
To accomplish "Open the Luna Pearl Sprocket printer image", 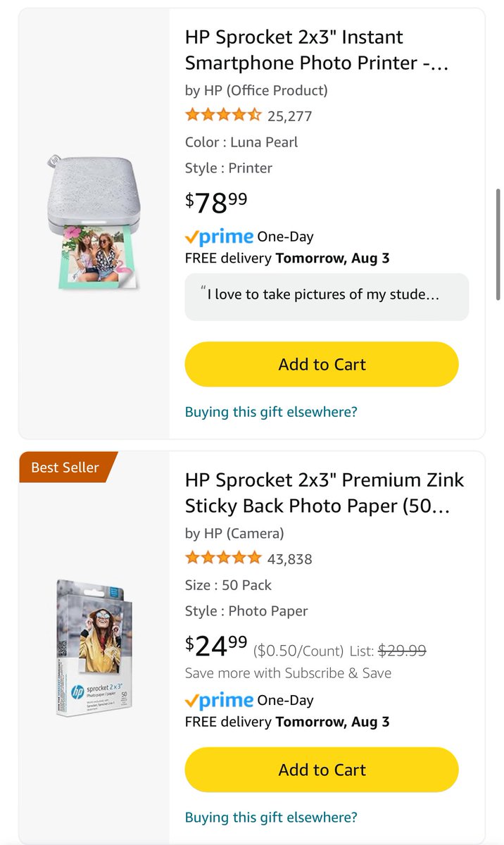I will tap(94, 222).
